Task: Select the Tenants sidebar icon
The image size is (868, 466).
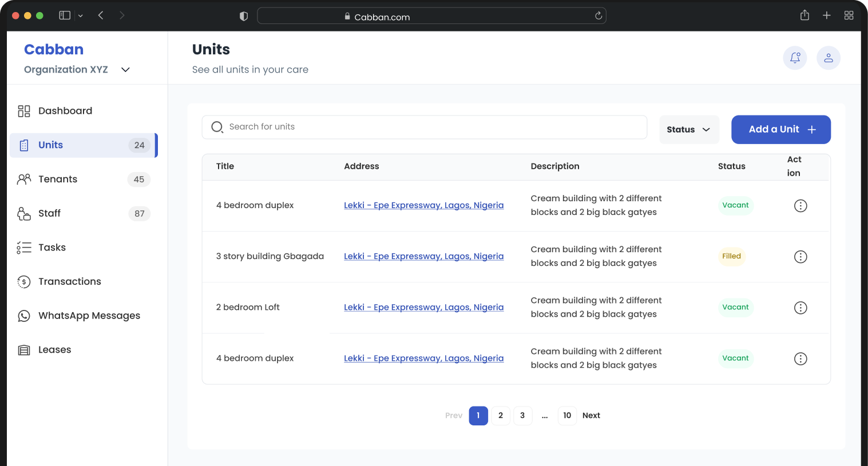Action: 24,179
